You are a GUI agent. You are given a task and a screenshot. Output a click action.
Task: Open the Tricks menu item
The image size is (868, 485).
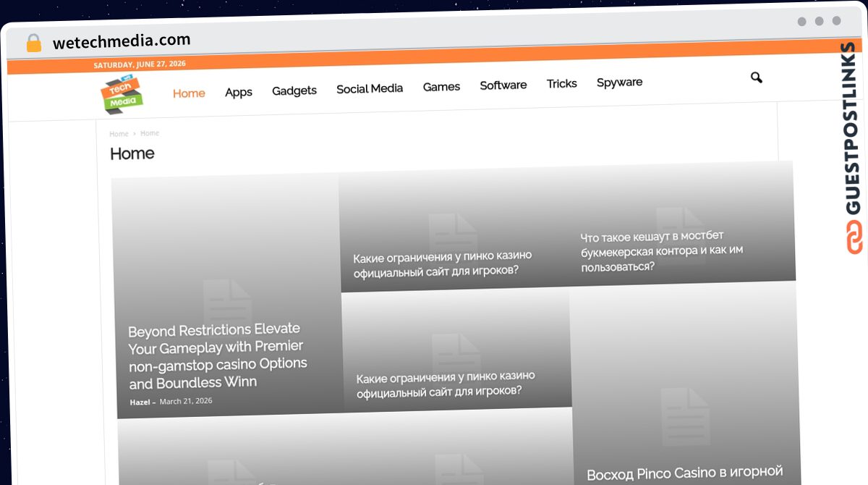pos(562,84)
